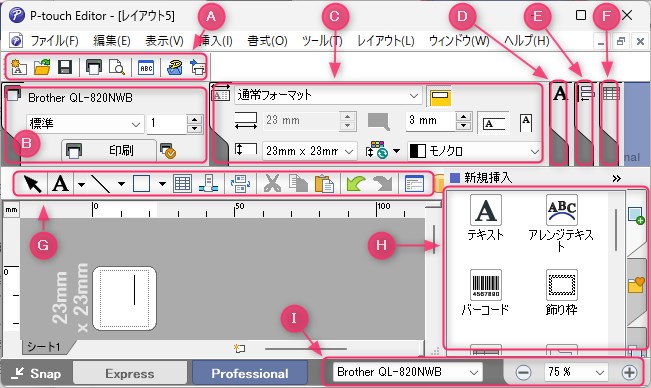
Task: Click the Cut scissors icon
Action: (272, 183)
